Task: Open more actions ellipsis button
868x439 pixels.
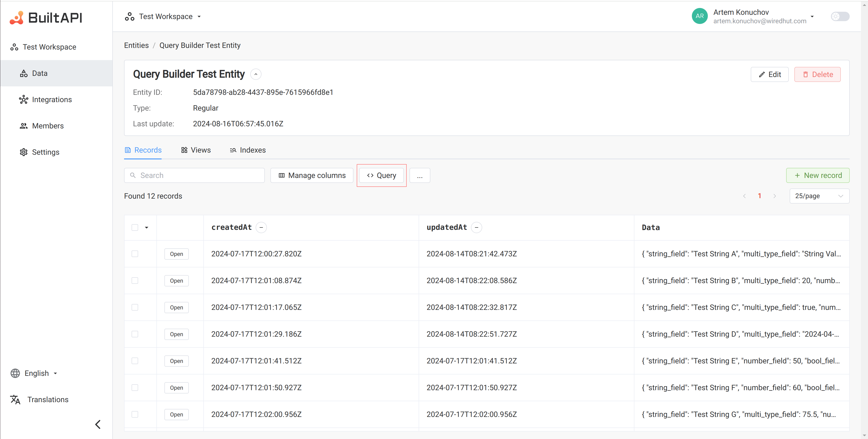Action: click(420, 175)
